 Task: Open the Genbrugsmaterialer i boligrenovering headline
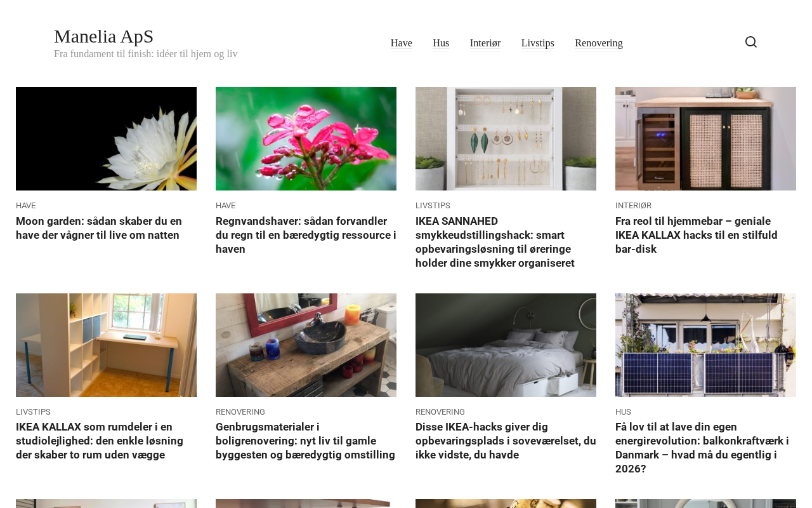(305, 441)
